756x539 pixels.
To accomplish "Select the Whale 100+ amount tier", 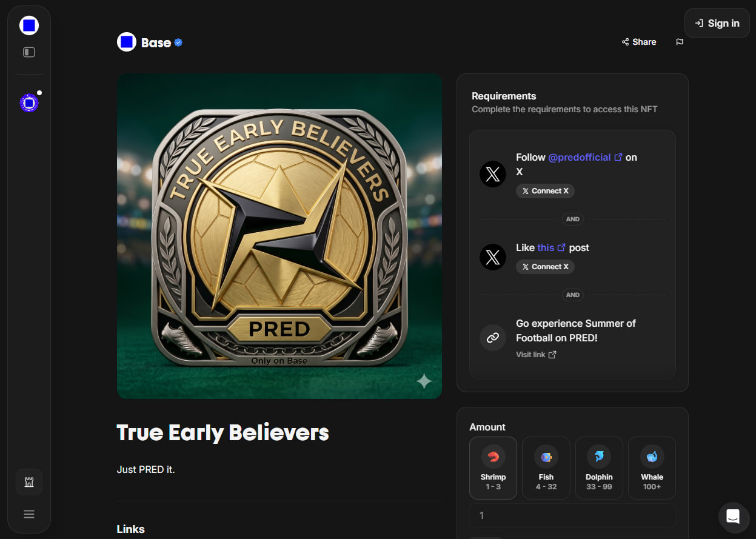I will [652, 468].
